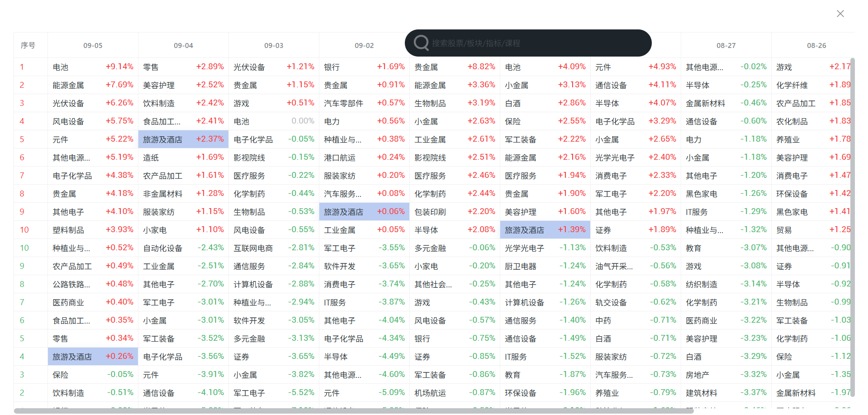Select highlighted 旅游及酒店 in 09-04 column

163,139
